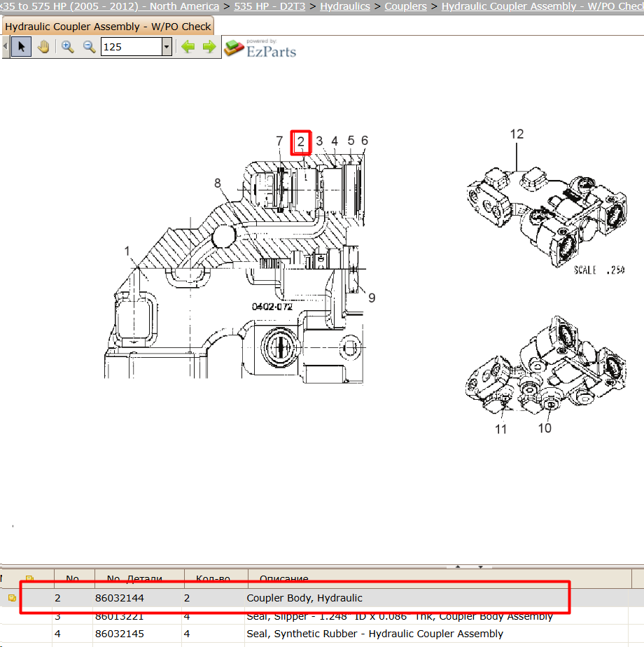Click the splitter down arrow above the table
This screenshot has width=644, height=647.
[481, 567]
